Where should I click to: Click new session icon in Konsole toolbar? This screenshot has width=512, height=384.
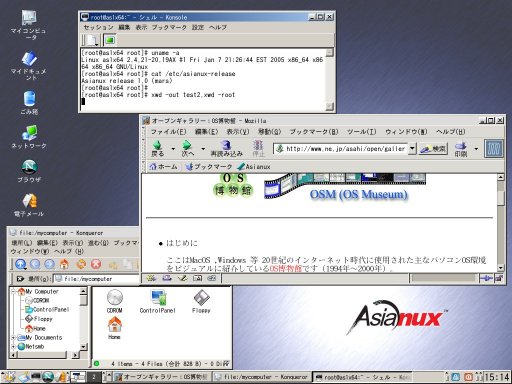pos(92,40)
